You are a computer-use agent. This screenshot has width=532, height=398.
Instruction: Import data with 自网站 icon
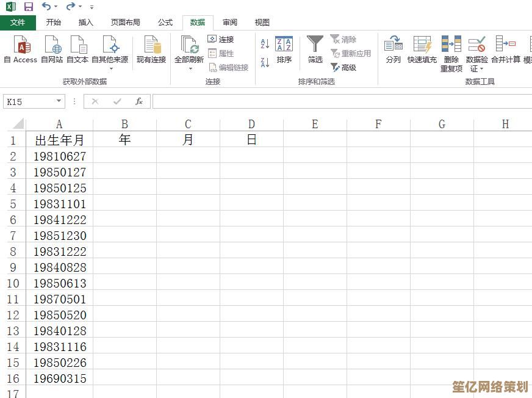52,49
